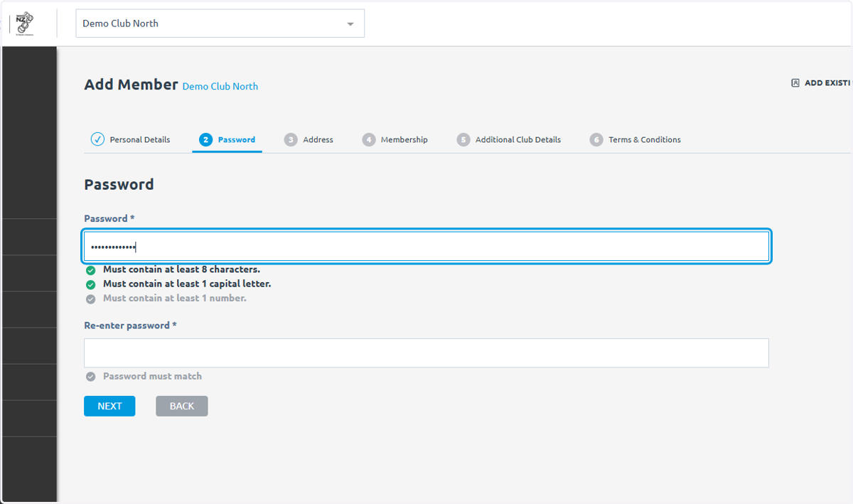Click the step 2 number badge

point(205,140)
